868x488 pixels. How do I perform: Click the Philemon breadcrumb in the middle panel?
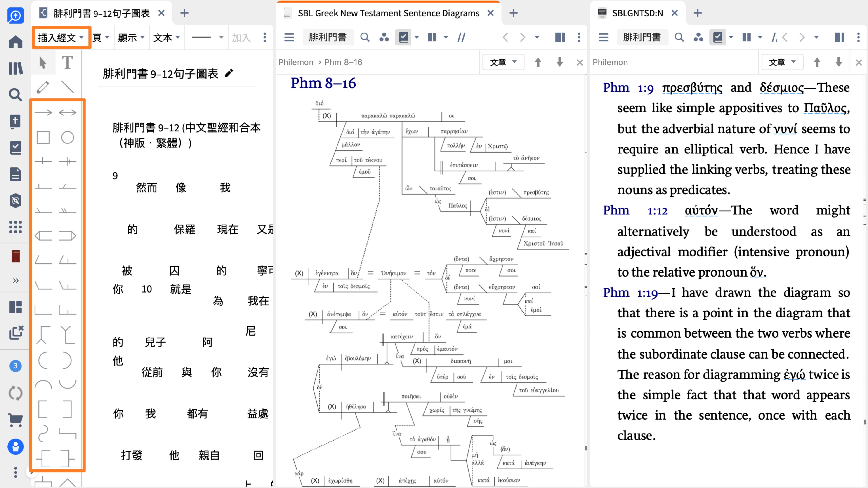(295, 62)
